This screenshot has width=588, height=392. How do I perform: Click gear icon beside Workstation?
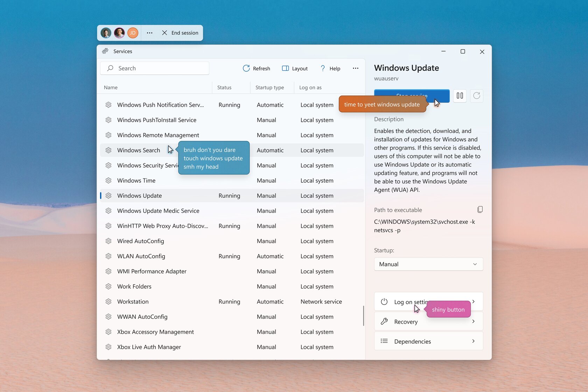coord(108,302)
